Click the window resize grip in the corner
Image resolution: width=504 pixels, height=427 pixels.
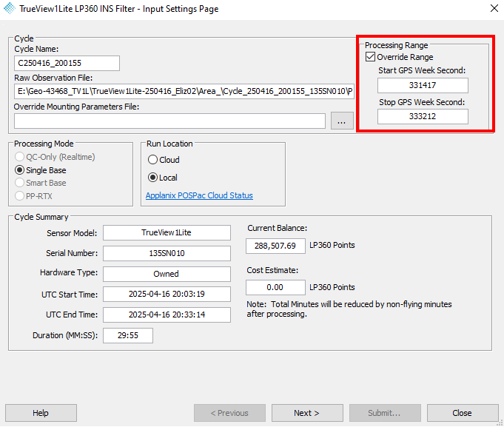click(x=500, y=423)
